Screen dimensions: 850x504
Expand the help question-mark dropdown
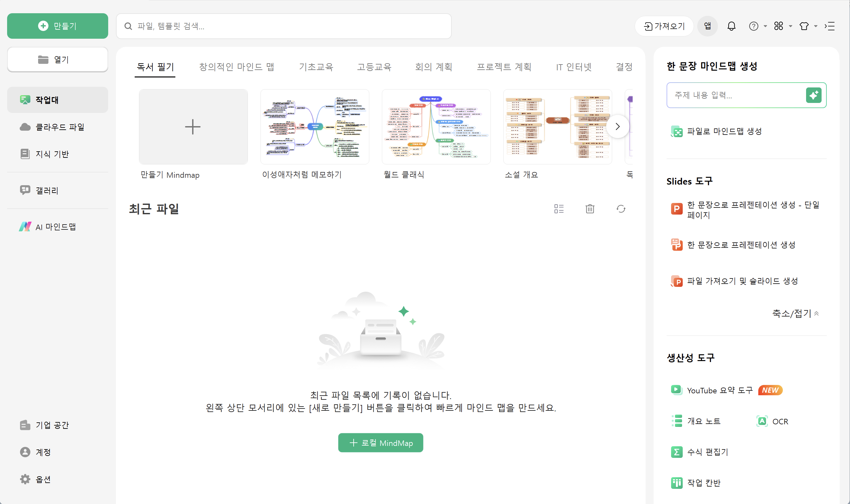coord(758,26)
